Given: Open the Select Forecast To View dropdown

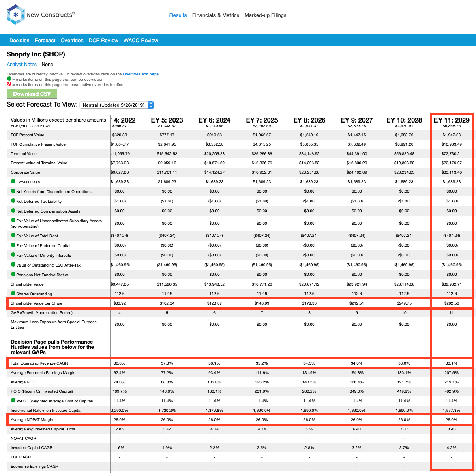Looking at the screenshot, I should coord(117,105).
